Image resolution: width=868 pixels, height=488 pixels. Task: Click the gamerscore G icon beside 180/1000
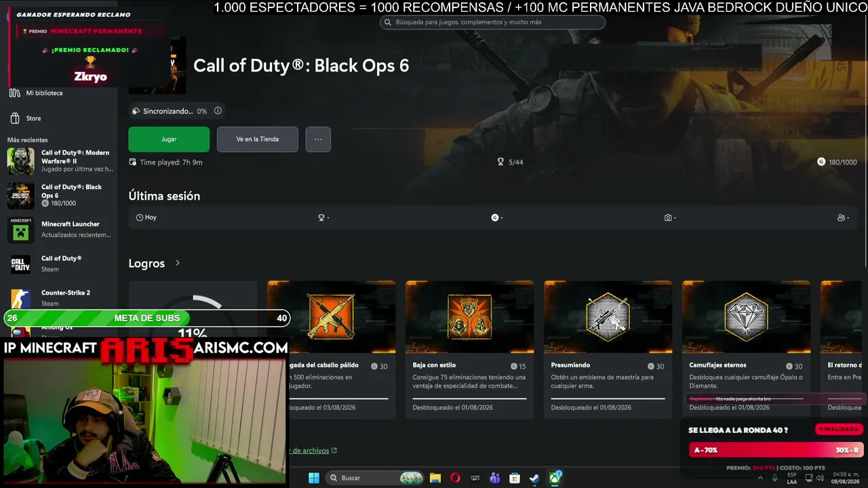(821, 162)
